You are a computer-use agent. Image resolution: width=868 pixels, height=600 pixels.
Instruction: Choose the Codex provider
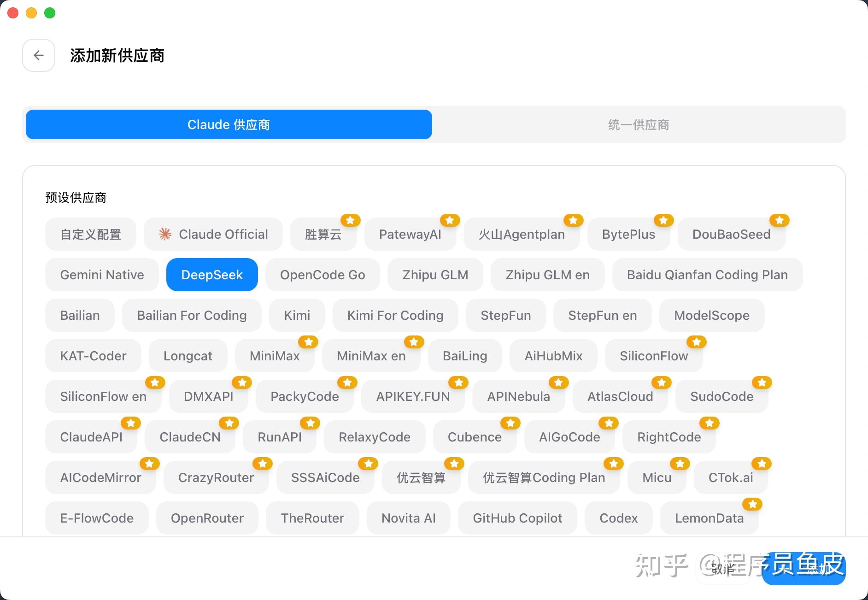point(618,518)
